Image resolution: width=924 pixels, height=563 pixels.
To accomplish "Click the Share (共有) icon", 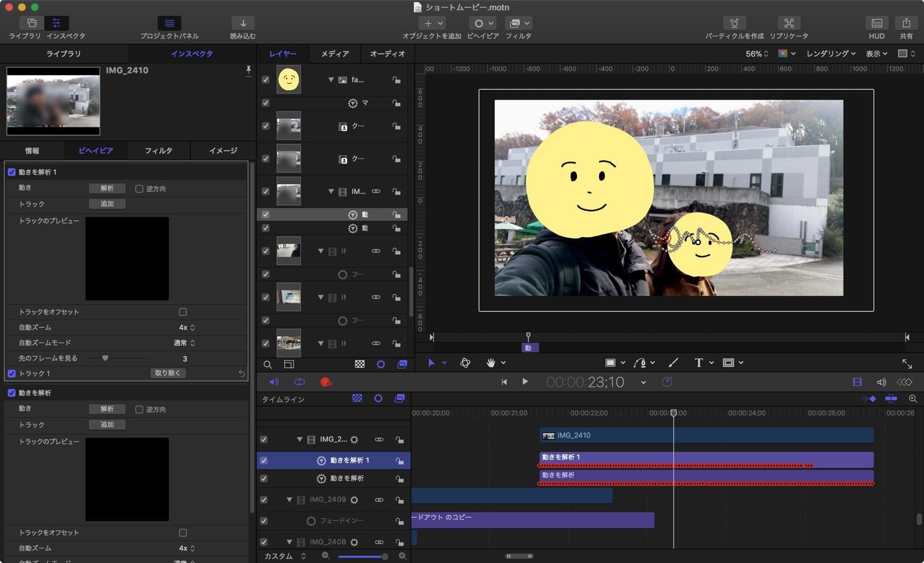I will (x=906, y=23).
